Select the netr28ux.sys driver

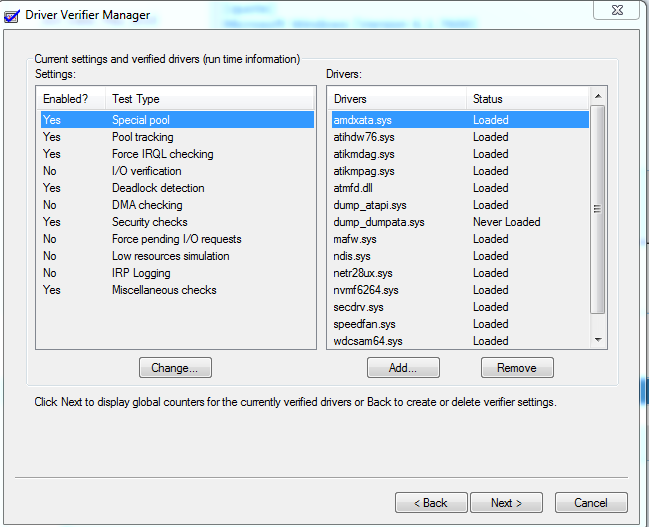[460, 273]
